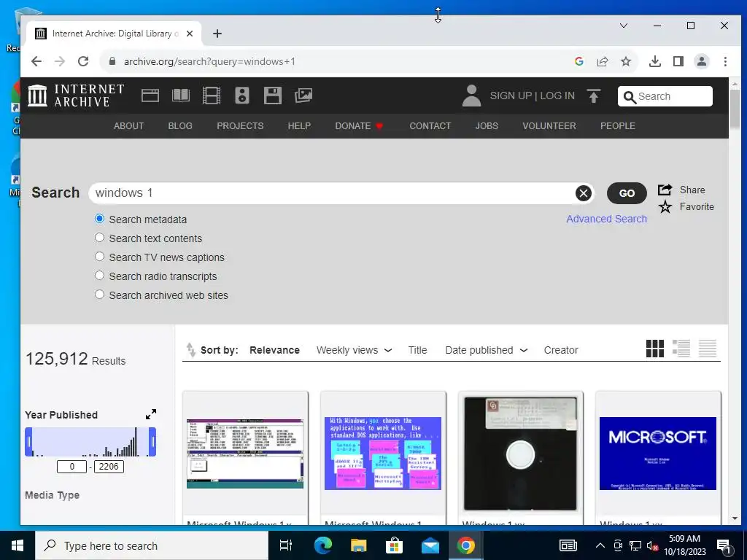The width and height of the screenshot is (747, 560).
Task: Select Search TV news captions radio button
Action: (x=99, y=256)
